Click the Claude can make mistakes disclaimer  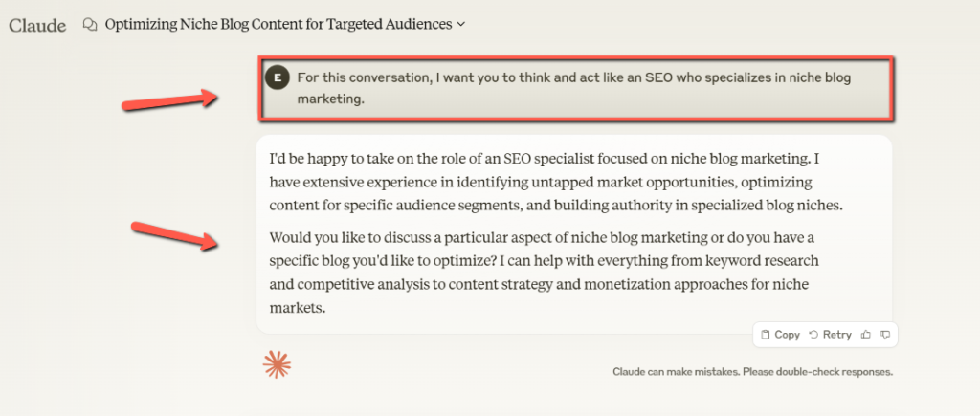pyautogui.click(x=752, y=372)
